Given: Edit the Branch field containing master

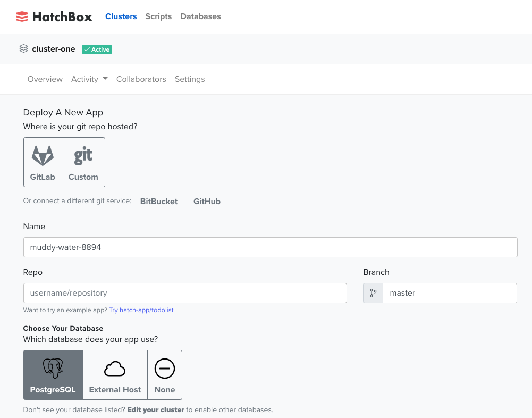Looking at the screenshot, I should 450,293.
